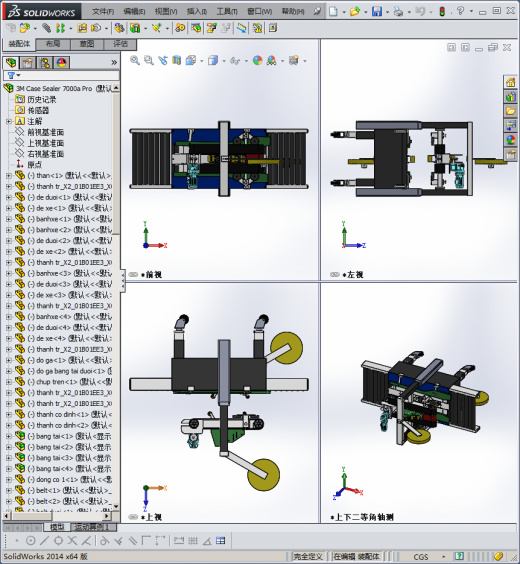Select the Line sketch tool in bottom toolbar

point(45,540)
